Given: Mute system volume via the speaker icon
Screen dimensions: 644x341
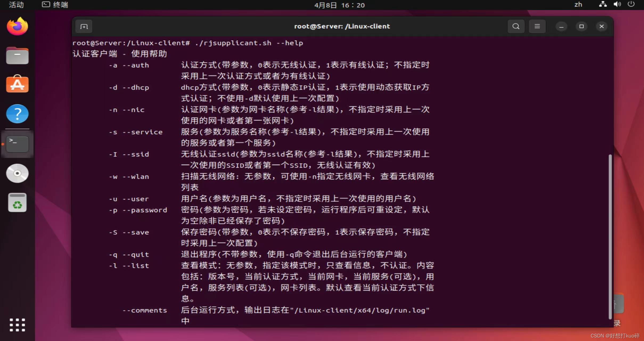Looking at the screenshot, I should pos(617,5).
